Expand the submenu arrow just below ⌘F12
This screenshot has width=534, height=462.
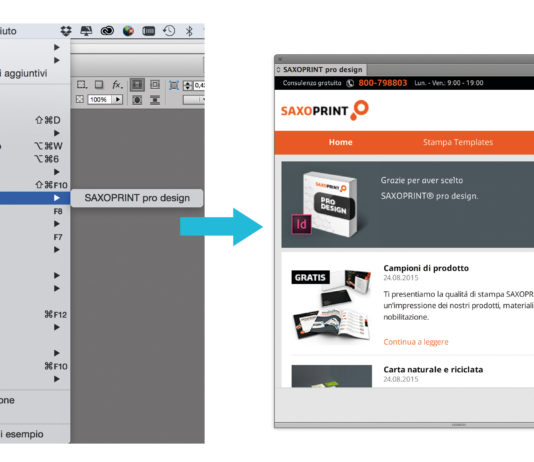57,327
